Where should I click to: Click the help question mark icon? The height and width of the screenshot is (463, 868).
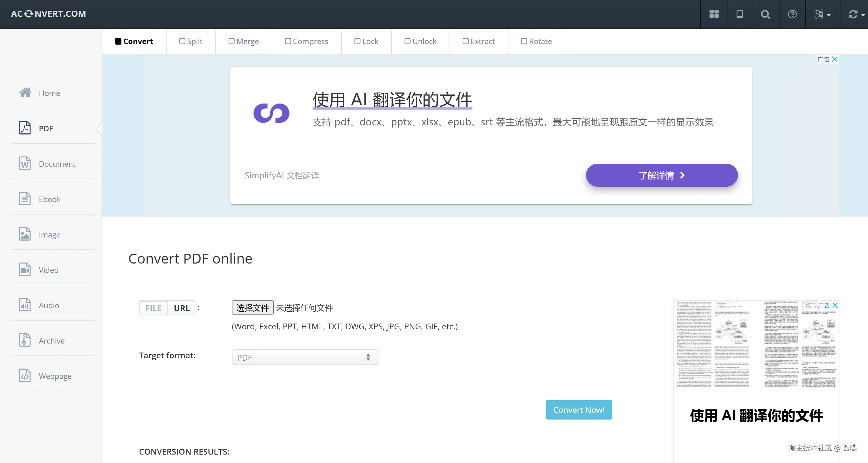pos(792,14)
